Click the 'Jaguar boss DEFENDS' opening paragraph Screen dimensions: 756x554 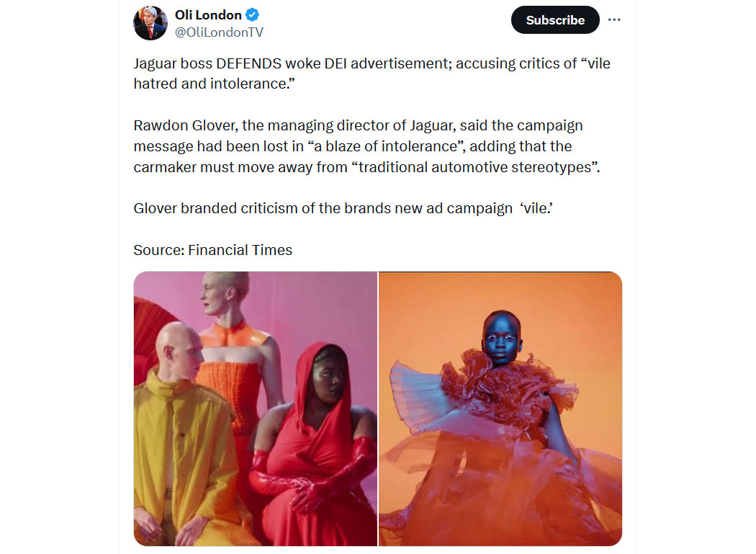[372, 73]
